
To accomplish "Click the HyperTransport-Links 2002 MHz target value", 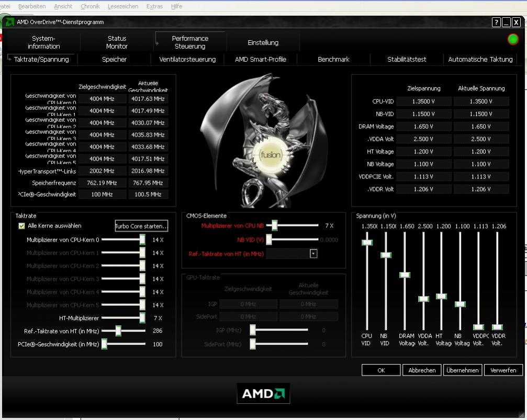I will 102,171.
